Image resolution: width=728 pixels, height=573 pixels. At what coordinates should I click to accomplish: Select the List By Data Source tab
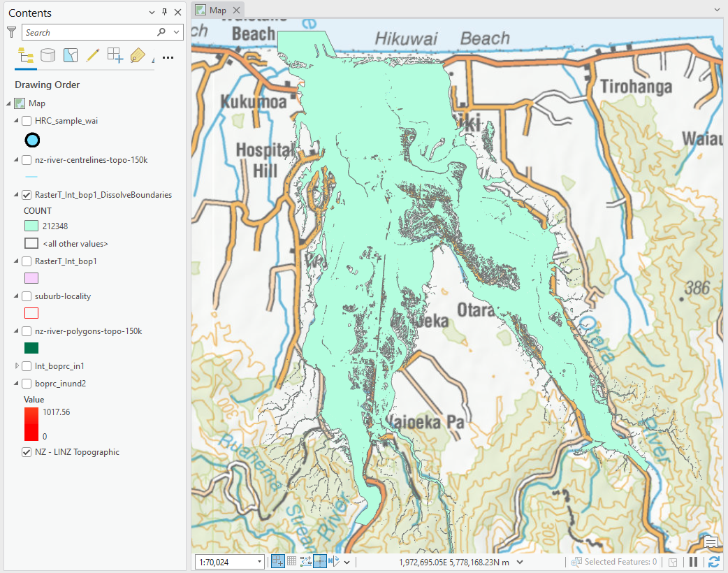coord(48,55)
